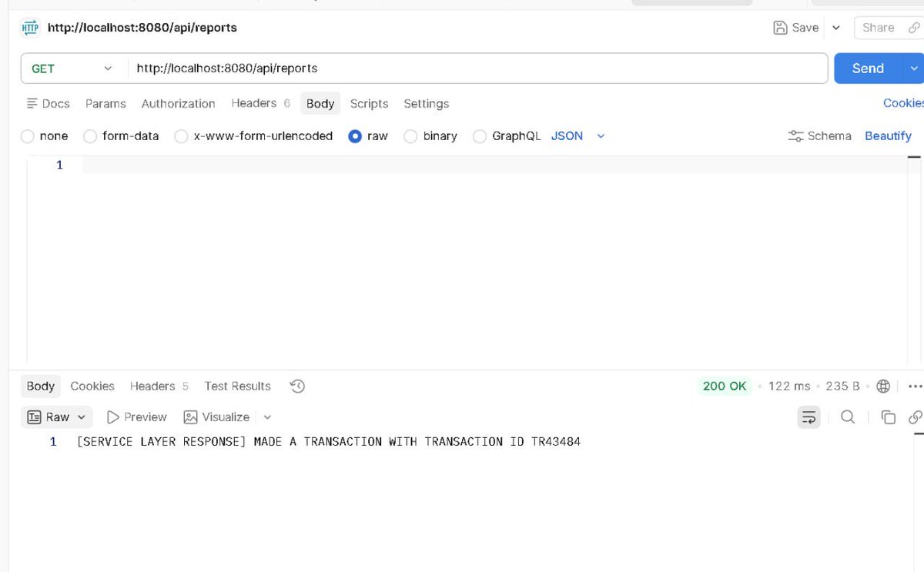Click the network globe icon
Viewport: 924px width, 572px height.
tap(883, 386)
